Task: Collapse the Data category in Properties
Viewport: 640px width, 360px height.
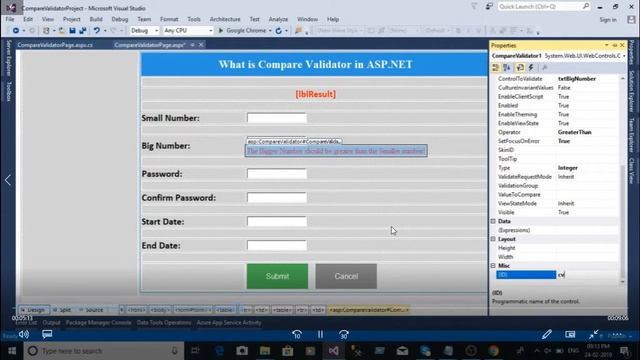Action: [493, 221]
